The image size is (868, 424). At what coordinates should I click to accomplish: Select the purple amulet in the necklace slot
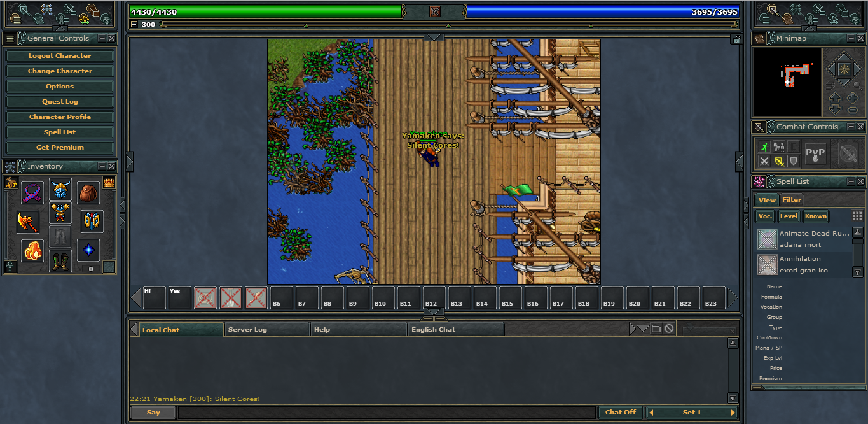point(32,192)
